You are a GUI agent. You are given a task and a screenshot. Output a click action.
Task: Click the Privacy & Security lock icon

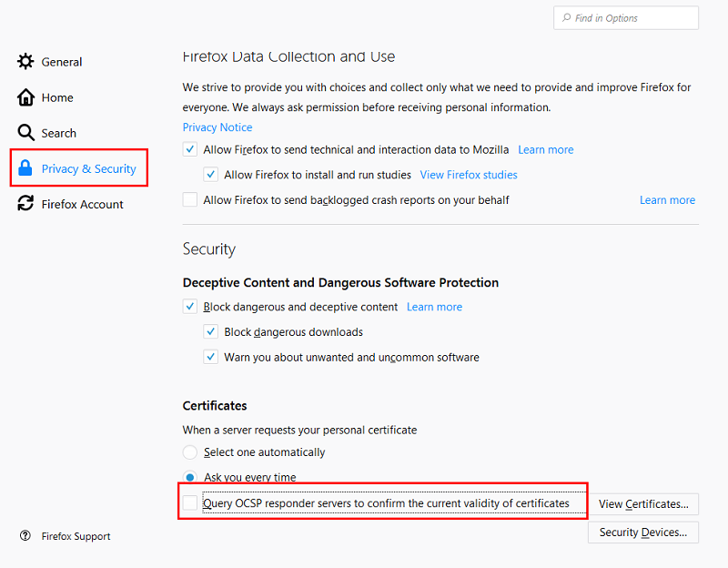pyautogui.click(x=25, y=167)
